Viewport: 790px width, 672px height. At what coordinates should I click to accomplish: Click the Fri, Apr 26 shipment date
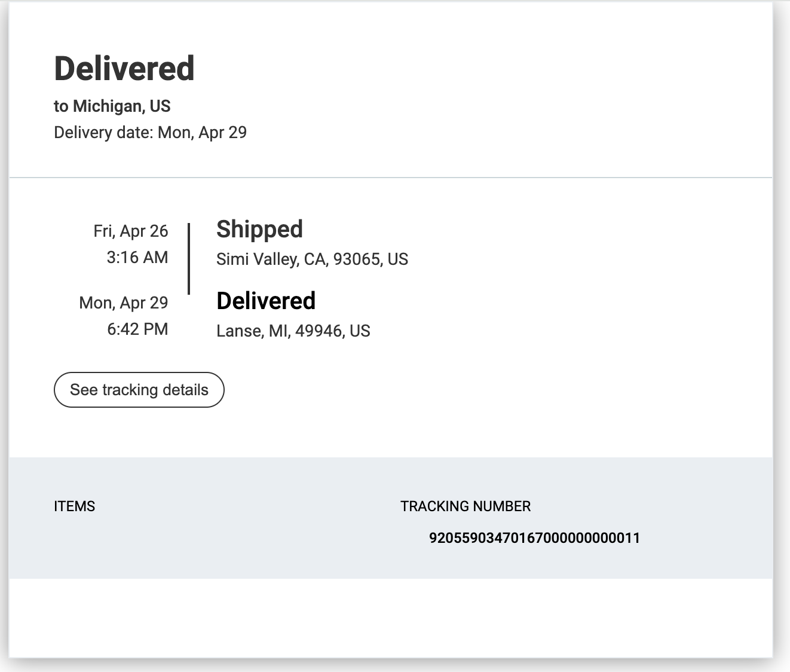pyautogui.click(x=131, y=231)
